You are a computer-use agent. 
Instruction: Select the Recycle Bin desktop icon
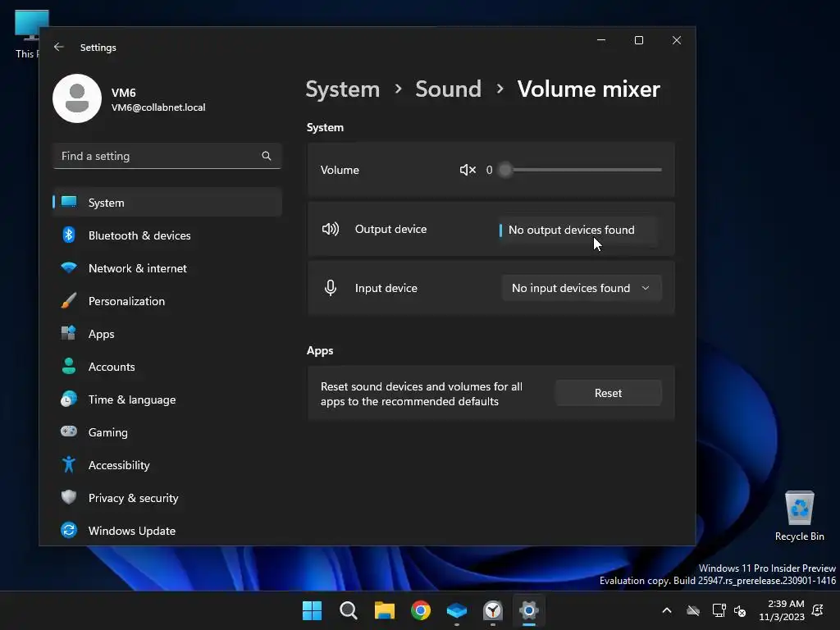click(x=799, y=517)
